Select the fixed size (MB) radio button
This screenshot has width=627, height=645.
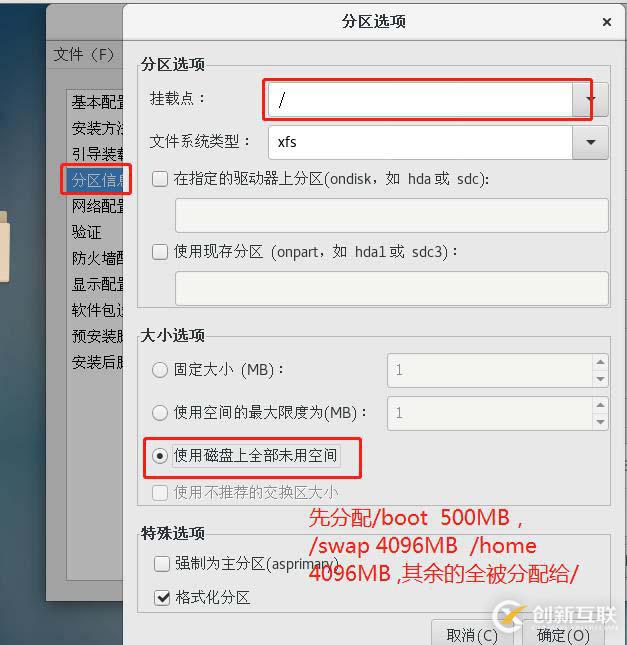tap(160, 370)
